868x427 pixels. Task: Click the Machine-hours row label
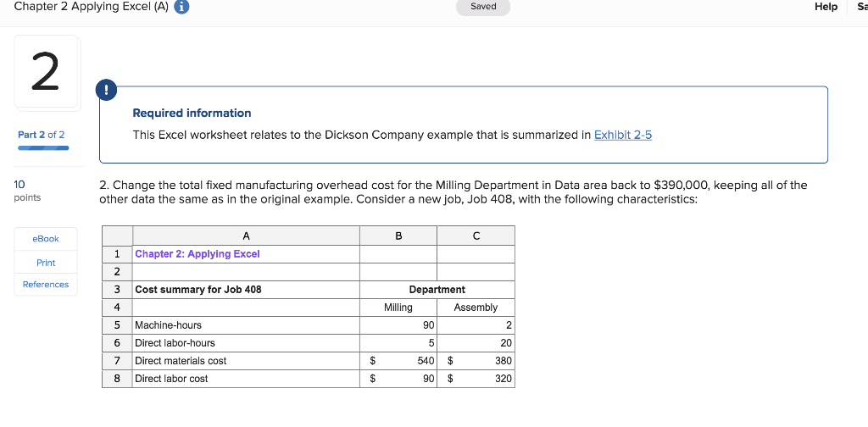247,325
